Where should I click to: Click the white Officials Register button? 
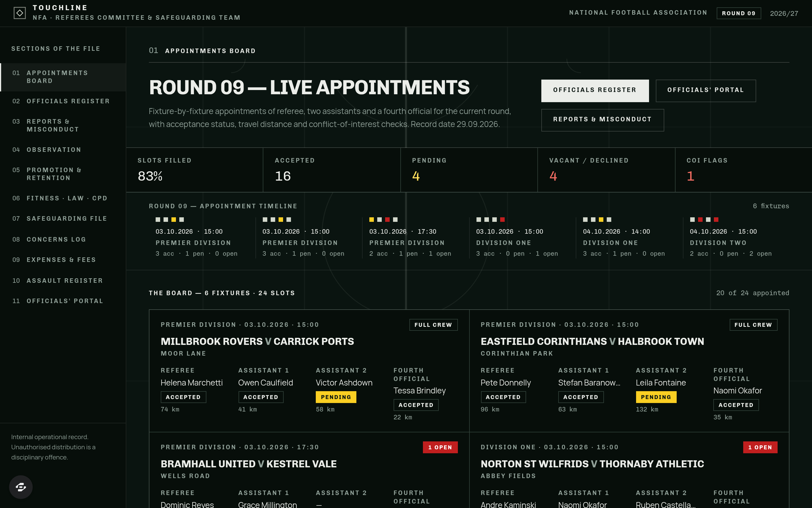pos(595,90)
